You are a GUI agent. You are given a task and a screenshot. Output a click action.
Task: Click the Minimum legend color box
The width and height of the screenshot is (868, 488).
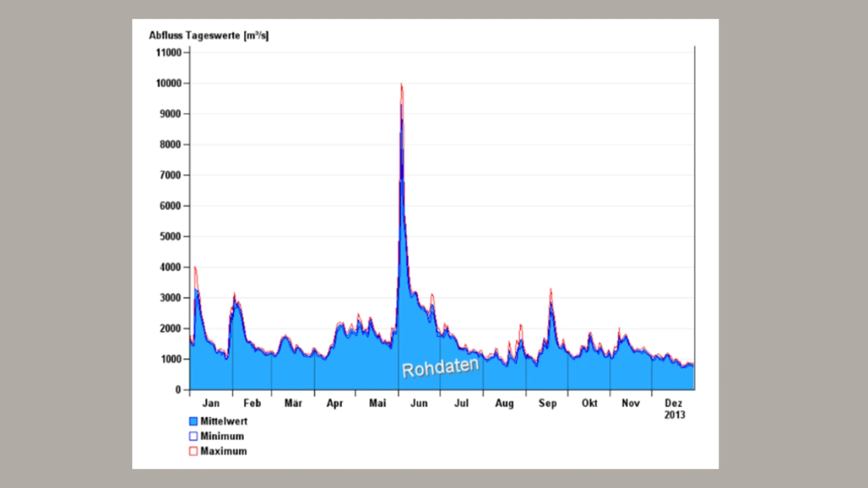point(193,436)
